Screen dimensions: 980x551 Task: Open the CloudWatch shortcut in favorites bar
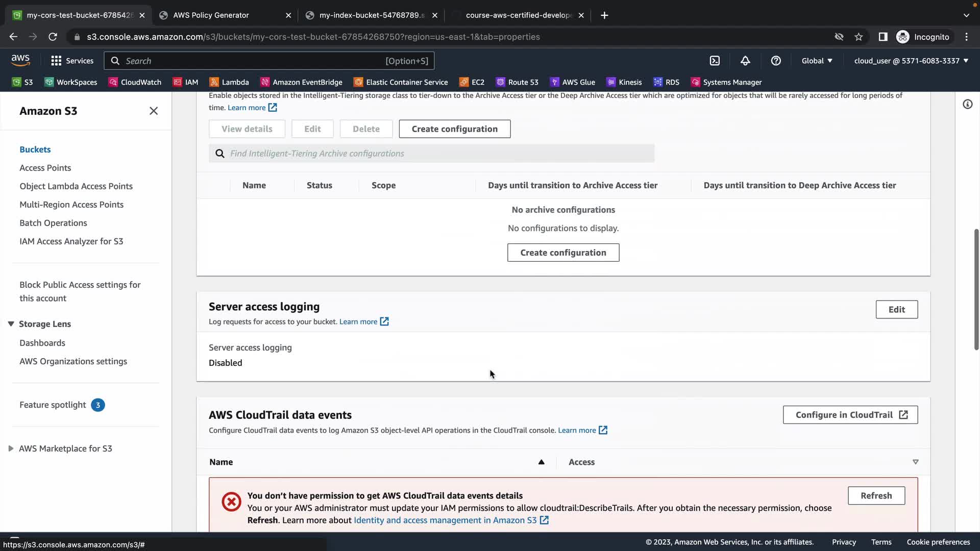coord(135,82)
